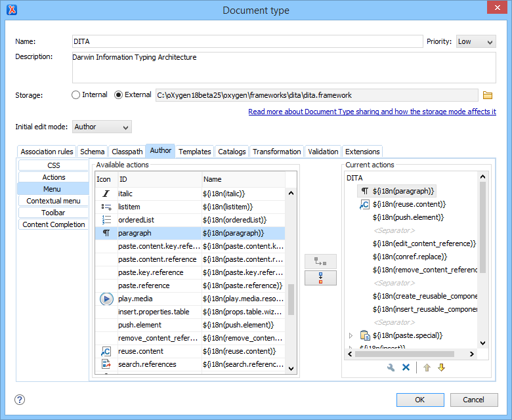Image resolution: width=512 pixels, height=420 pixels.
Task: Select ${i18n(paragraph)} in Current actions
Action: tap(397, 191)
